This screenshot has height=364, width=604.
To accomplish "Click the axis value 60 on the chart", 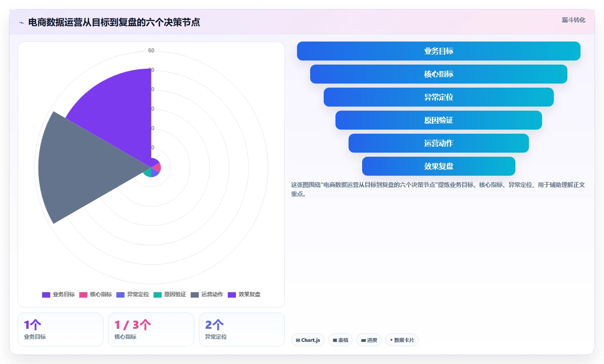I will point(151,51).
